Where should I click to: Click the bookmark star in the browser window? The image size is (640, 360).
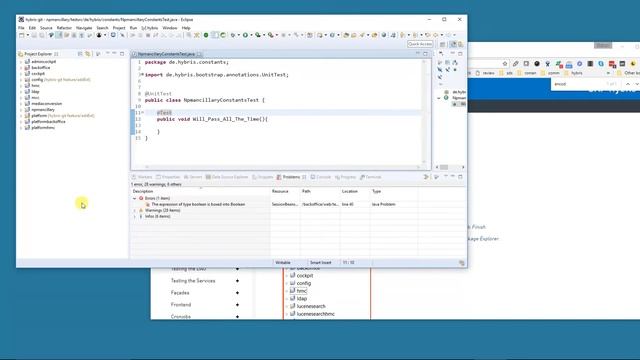(505, 64)
